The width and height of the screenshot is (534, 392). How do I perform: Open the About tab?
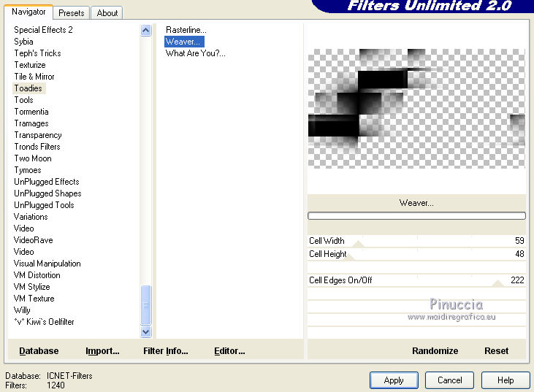107,13
